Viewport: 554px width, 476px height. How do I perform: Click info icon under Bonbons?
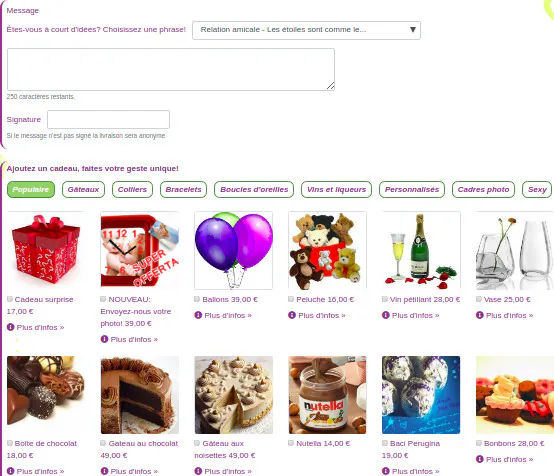(x=479, y=459)
